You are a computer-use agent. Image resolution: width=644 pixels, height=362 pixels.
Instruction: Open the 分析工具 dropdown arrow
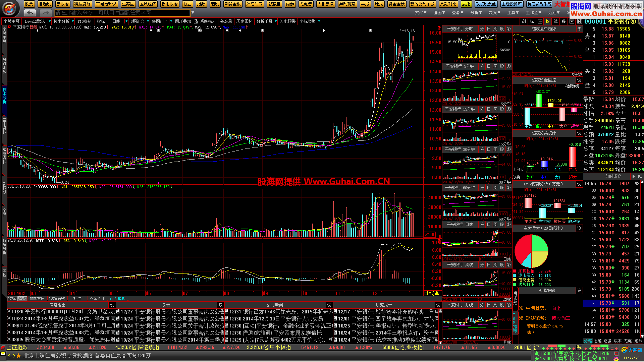point(276,21)
